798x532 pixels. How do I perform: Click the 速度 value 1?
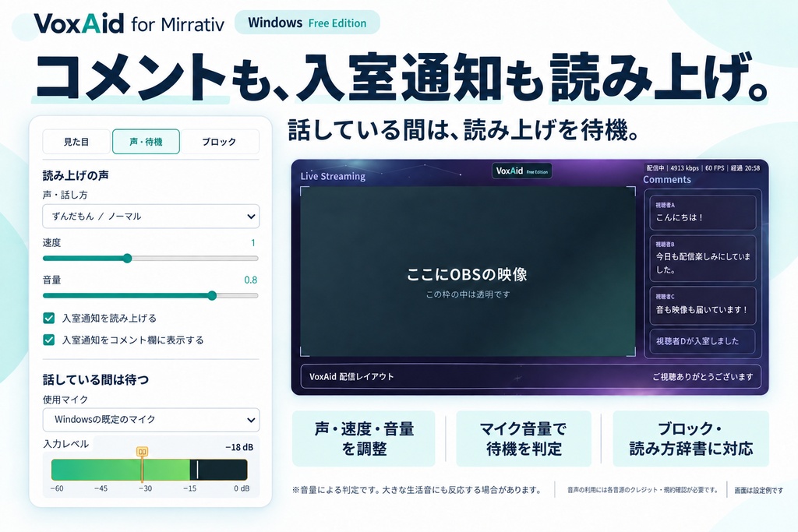pyautogui.click(x=253, y=242)
